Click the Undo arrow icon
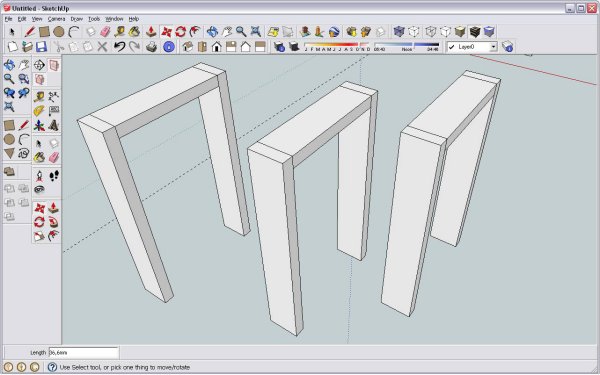 pos(119,47)
